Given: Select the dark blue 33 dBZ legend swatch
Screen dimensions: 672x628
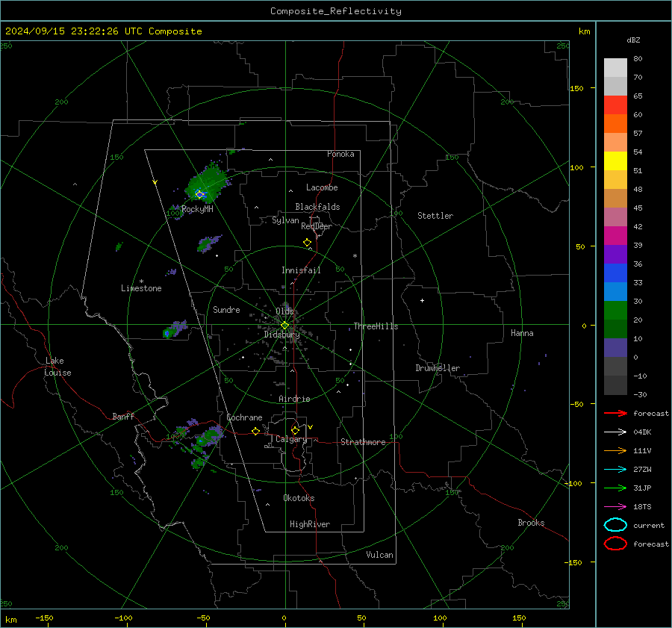Looking at the screenshot, I should coord(615,273).
